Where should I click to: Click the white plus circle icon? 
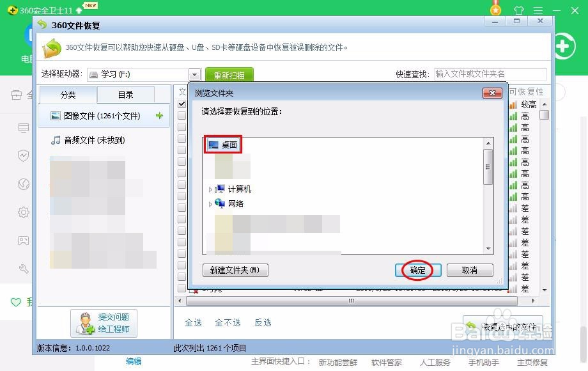[x=562, y=46]
